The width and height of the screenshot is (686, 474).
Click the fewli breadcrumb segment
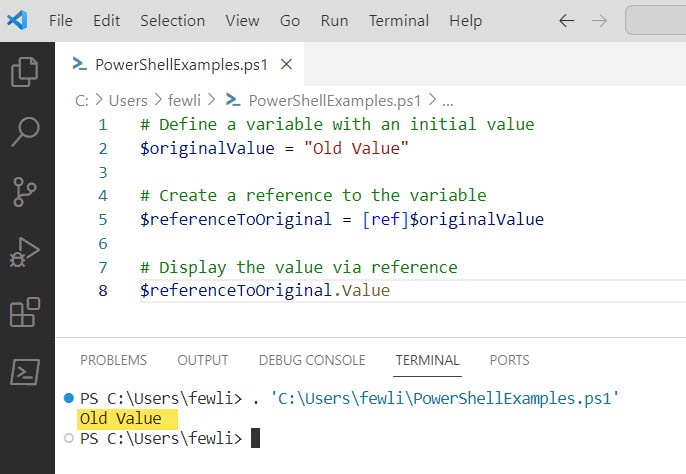(x=184, y=101)
